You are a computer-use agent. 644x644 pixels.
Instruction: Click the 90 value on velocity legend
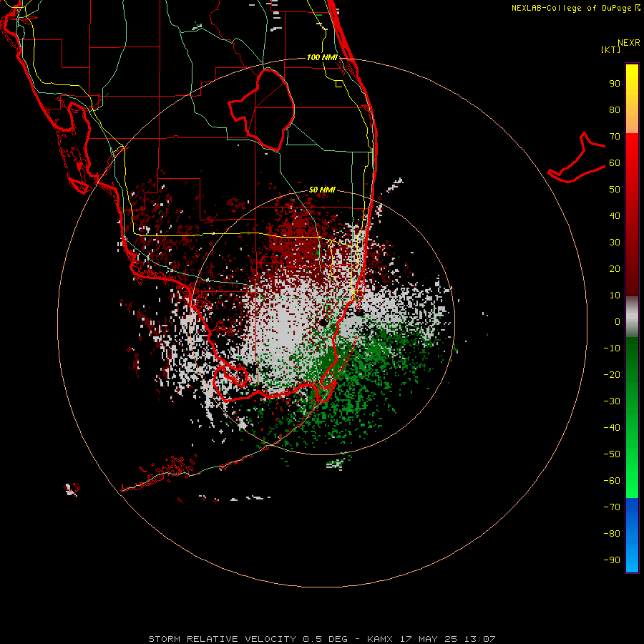tap(615, 84)
